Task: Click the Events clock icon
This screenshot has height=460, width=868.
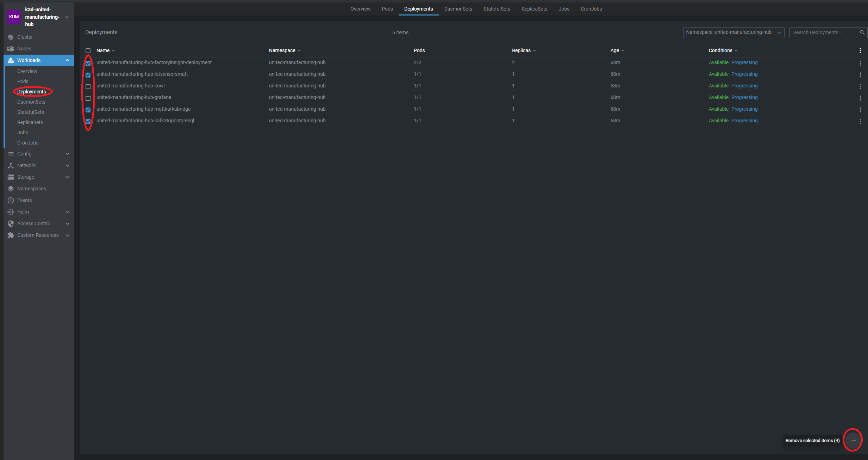Action: click(x=11, y=201)
